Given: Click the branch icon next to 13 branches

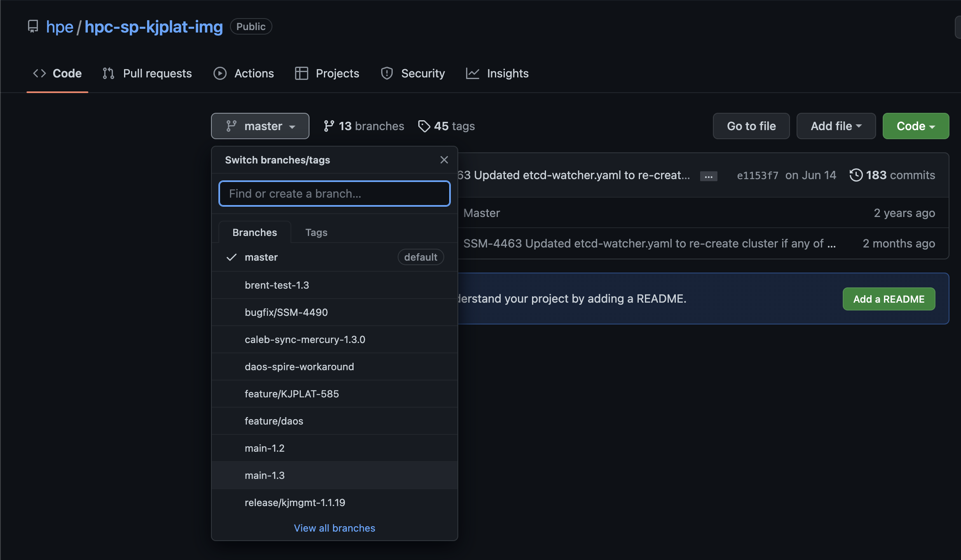Looking at the screenshot, I should [329, 126].
